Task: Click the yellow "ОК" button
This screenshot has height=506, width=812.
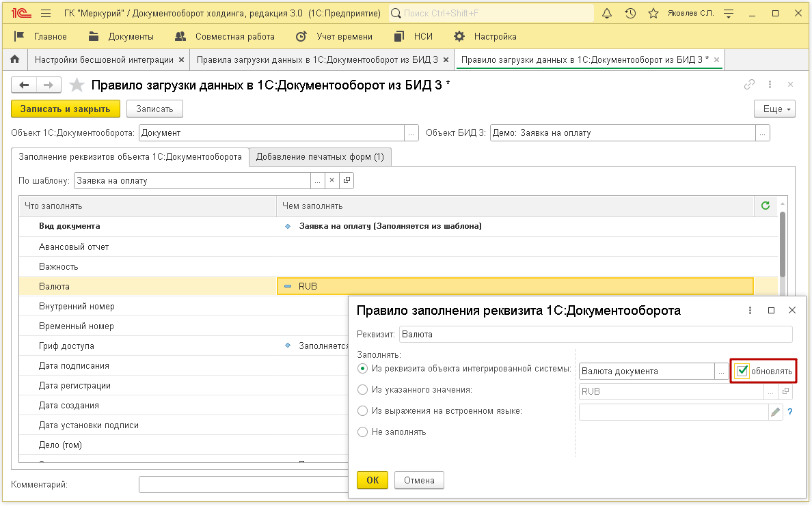Action: [373, 480]
